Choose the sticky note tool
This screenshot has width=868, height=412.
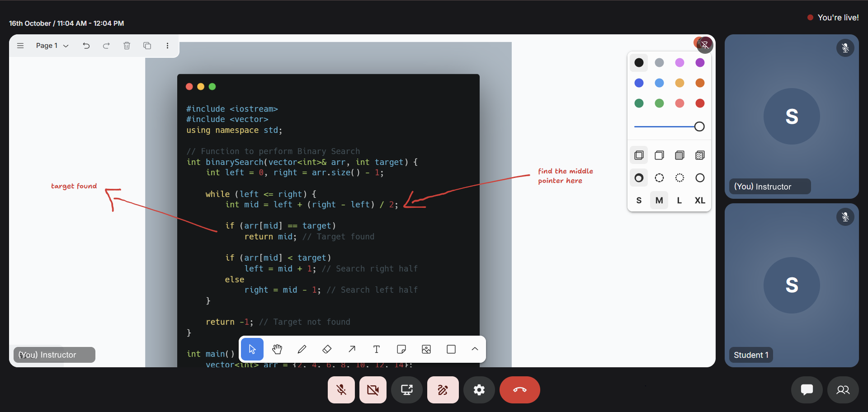tap(401, 349)
